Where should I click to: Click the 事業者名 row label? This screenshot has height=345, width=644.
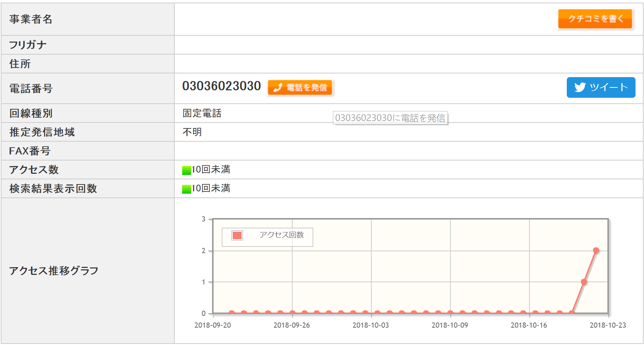coord(31,19)
